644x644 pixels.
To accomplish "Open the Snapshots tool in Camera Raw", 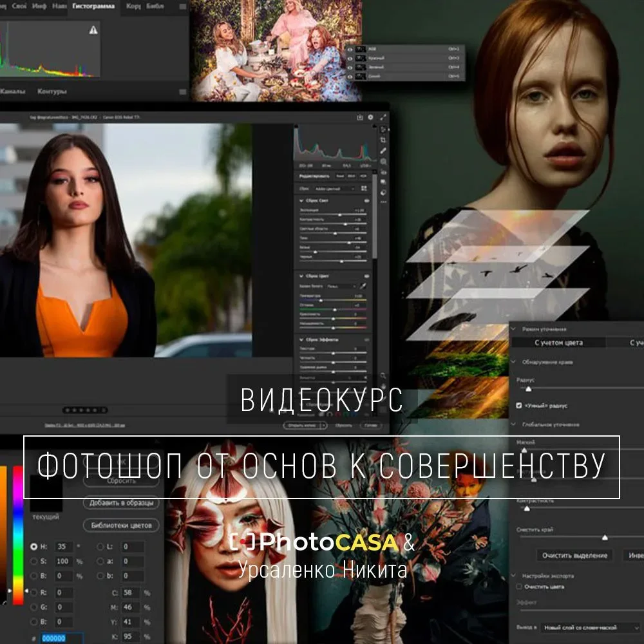I will [383, 182].
